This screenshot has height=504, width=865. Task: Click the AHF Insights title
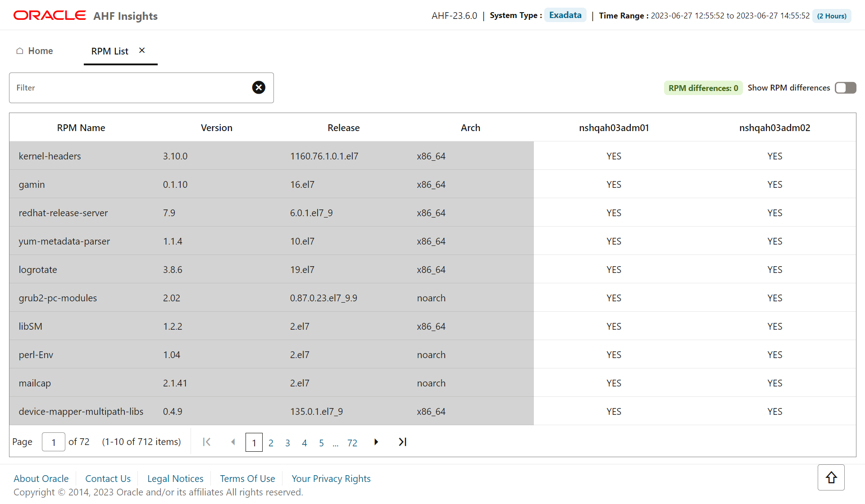[x=125, y=16]
